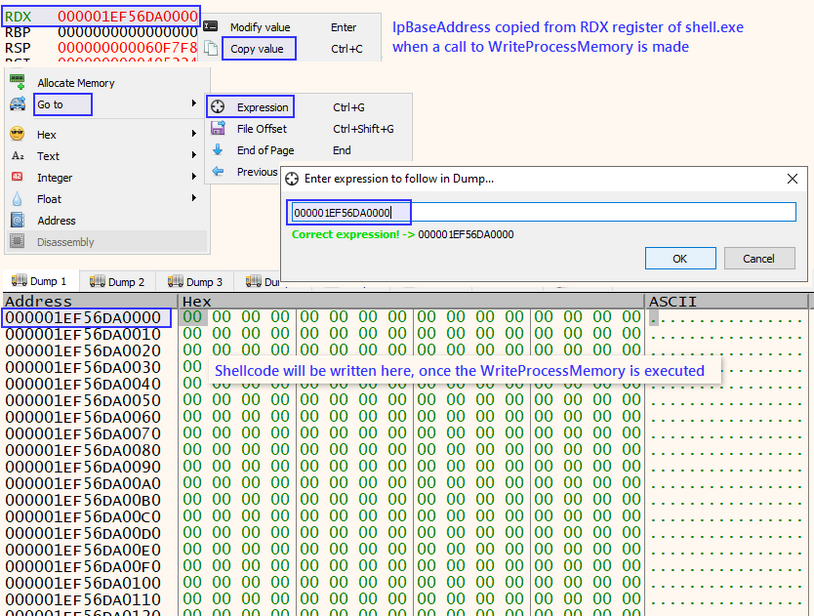Image resolution: width=814 pixels, height=616 pixels.
Task: Select dump address 000001EF56DA0000
Action: click(x=83, y=318)
